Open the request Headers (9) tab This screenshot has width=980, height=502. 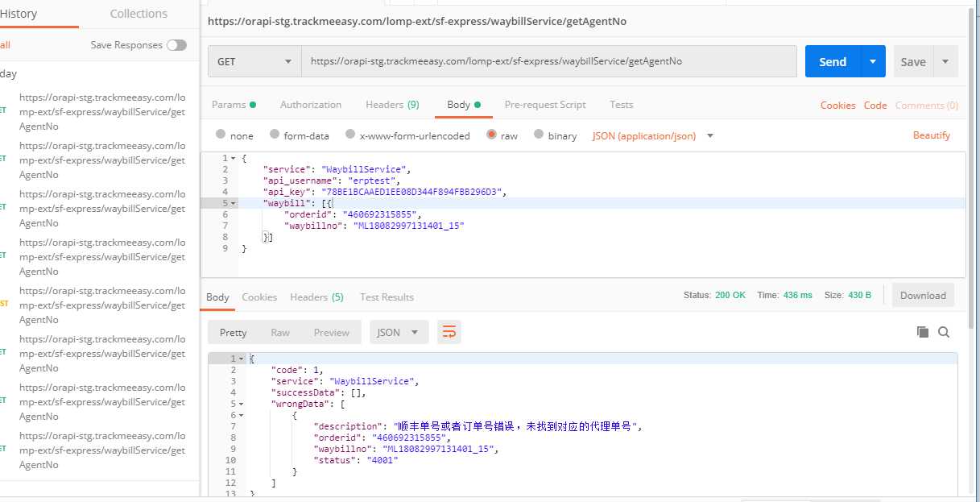(392, 105)
